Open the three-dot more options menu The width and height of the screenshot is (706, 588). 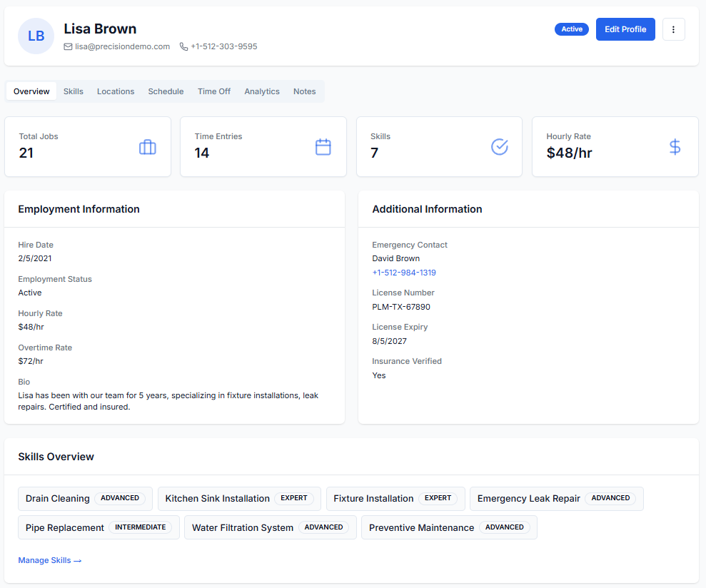click(674, 29)
